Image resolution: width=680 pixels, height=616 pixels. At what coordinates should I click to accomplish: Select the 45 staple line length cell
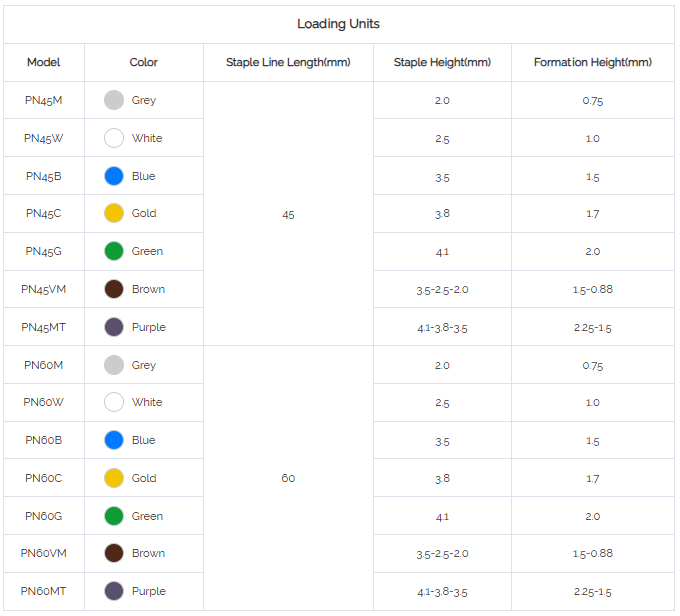tap(288, 215)
